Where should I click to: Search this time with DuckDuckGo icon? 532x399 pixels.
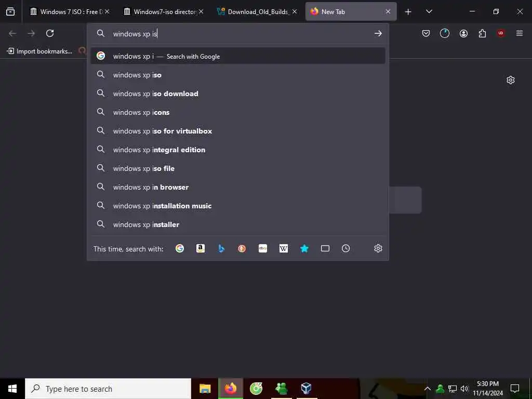click(x=242, y=249)
